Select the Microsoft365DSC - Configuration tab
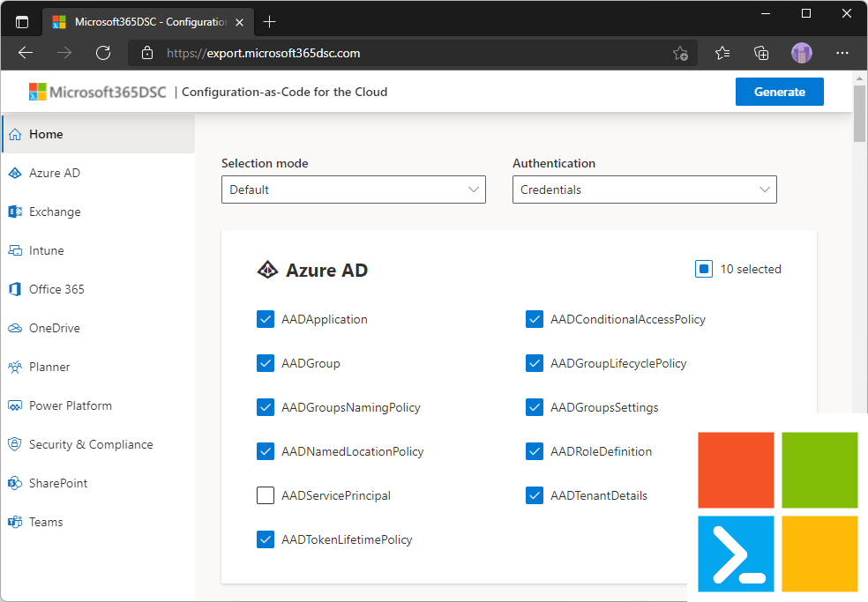868x602 pixels. click(x=148, y=22)
